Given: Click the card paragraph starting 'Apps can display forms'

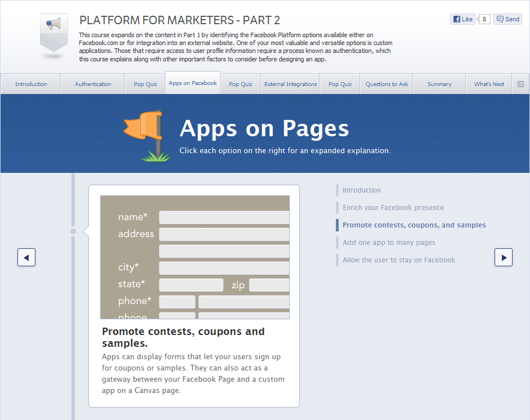Looking at the screenshot, I should 193,373.
